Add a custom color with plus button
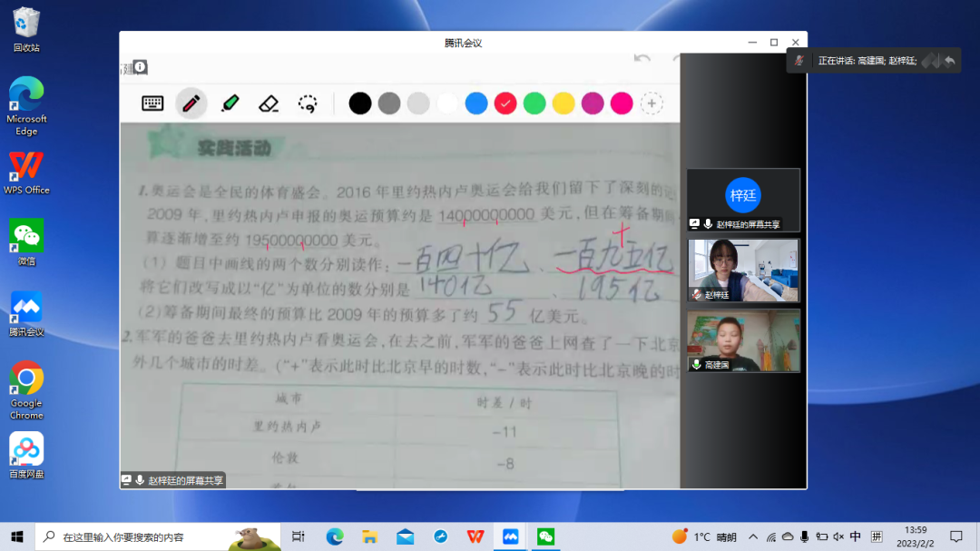 point(652,103)
